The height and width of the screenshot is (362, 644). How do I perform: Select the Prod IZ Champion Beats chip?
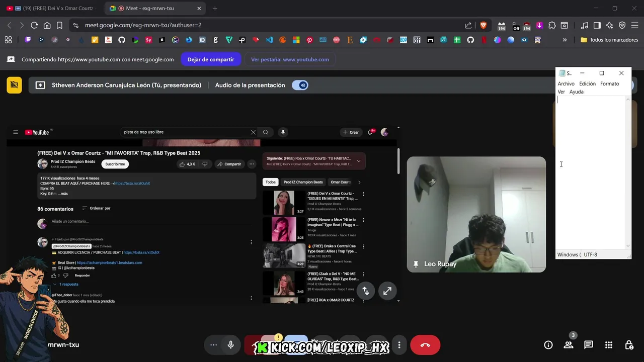(303, 182)
